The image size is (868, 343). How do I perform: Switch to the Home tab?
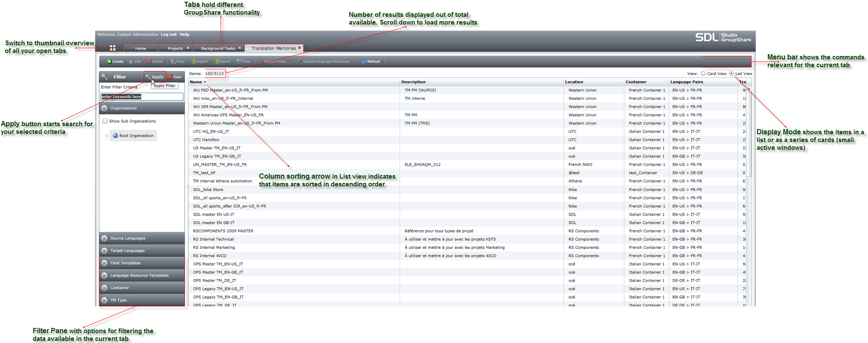pyautogui.click(x=141, y=48)
